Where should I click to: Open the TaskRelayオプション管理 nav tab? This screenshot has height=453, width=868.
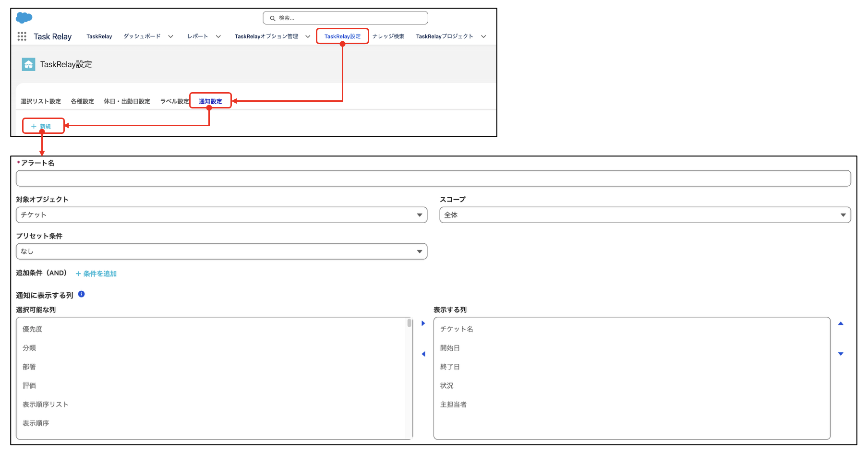[266, 36]
